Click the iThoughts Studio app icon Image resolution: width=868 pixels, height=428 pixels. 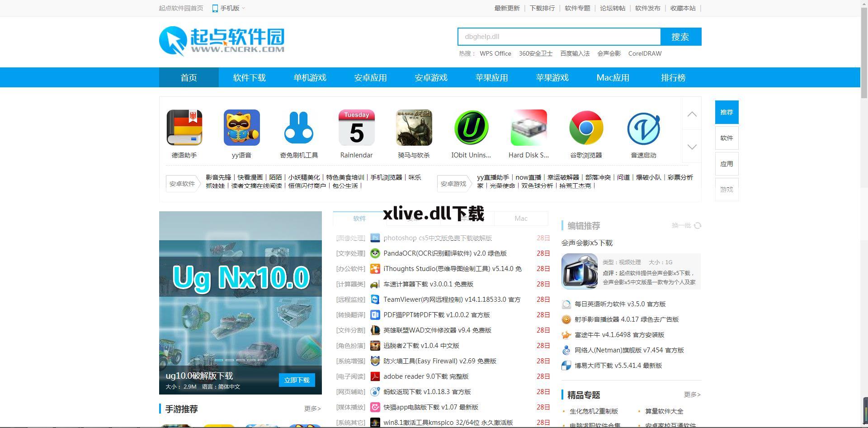(x=375, y=269)
